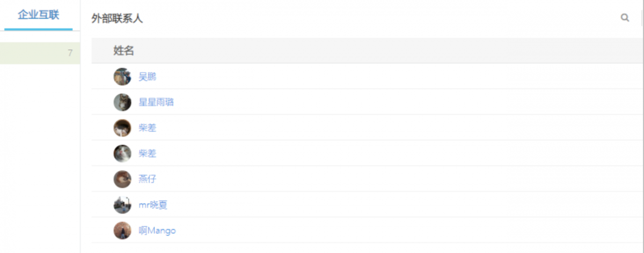Click the brown avatar of first 柴差
Image resolution: width=644 pixels, height=253 pixels.
(x=122, y=128)
